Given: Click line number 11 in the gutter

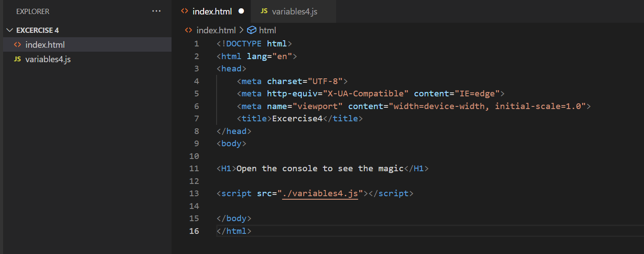Looking at the screenshot, I should coord(195,168).
